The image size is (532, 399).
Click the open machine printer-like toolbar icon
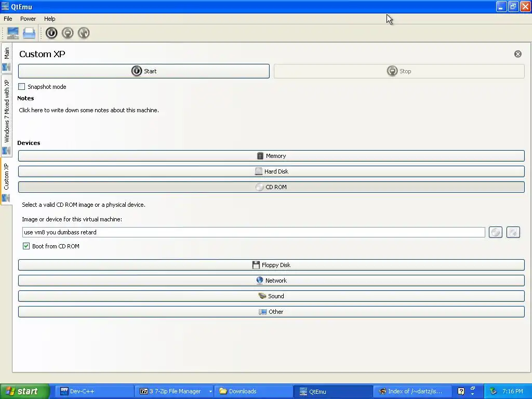pos(29,33)
